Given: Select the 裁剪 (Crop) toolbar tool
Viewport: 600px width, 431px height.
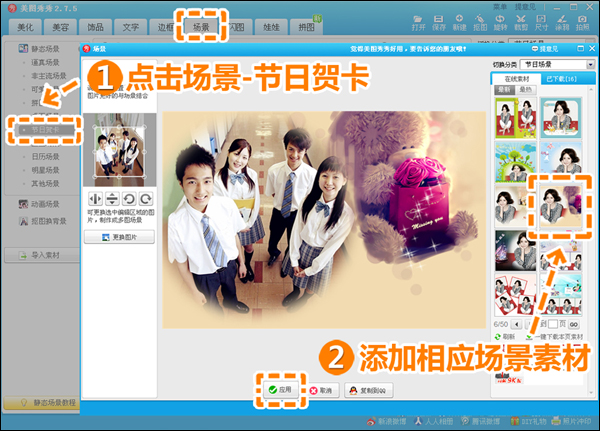Looking at the screenshot, I should (521, 23).
